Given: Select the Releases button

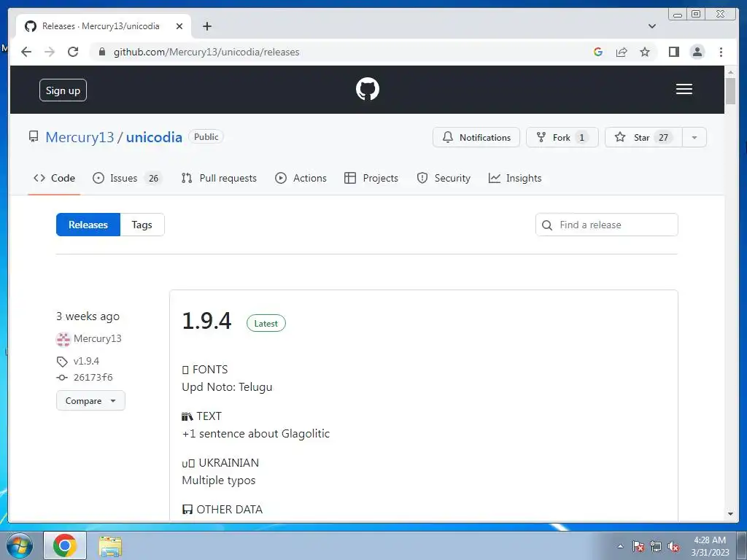Looking at the screenshot, I should click(88, 225).
